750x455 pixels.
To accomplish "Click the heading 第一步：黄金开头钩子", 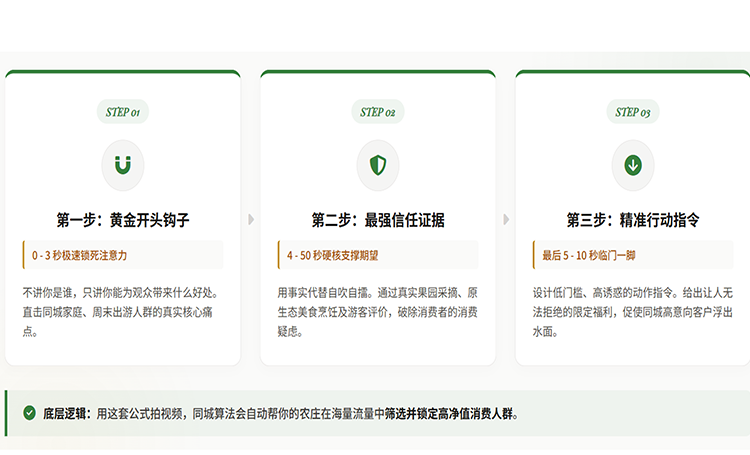I will pyautogui.click(x=123, y=220).
